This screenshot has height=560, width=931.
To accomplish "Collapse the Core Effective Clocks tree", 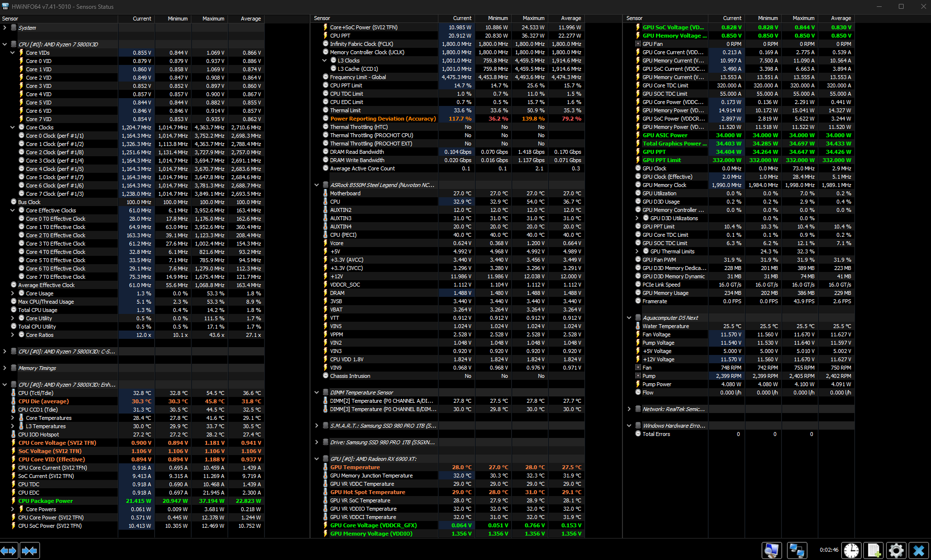I will (x=13, y=210).
